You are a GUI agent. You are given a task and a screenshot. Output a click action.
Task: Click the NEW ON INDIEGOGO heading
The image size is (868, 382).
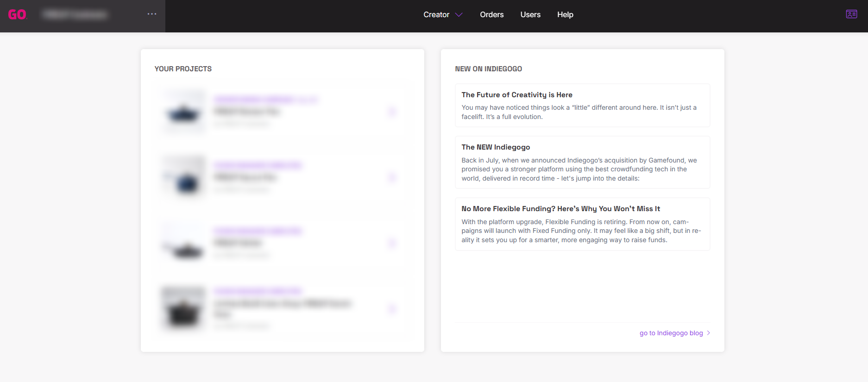pyautogui.click(x=488, y=69)
